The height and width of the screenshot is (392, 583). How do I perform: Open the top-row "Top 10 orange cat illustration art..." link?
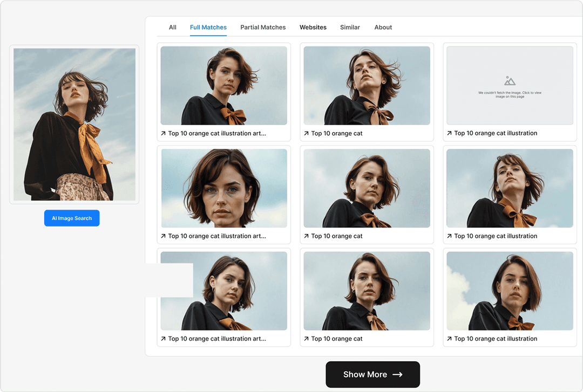point(217,133)
